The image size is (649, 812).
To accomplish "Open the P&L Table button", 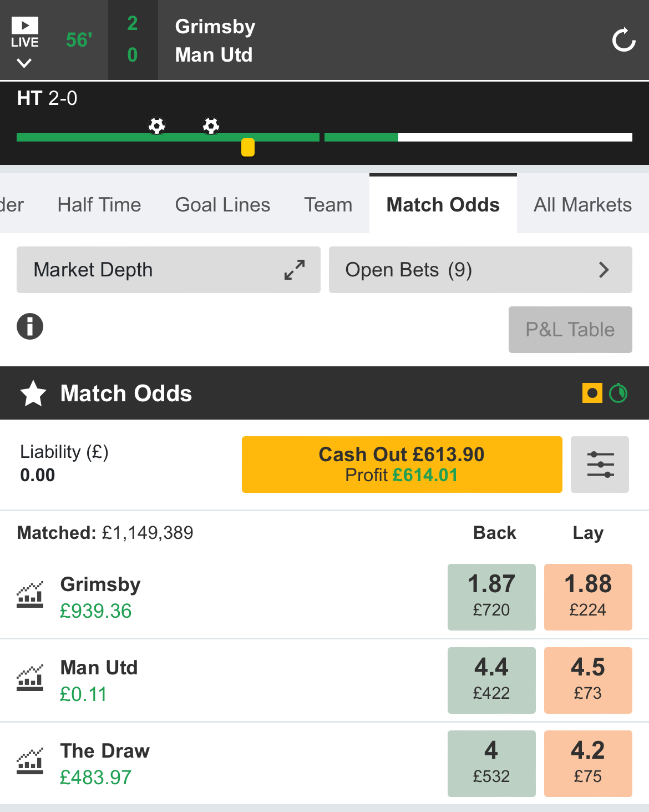I will tap(570, 330).
